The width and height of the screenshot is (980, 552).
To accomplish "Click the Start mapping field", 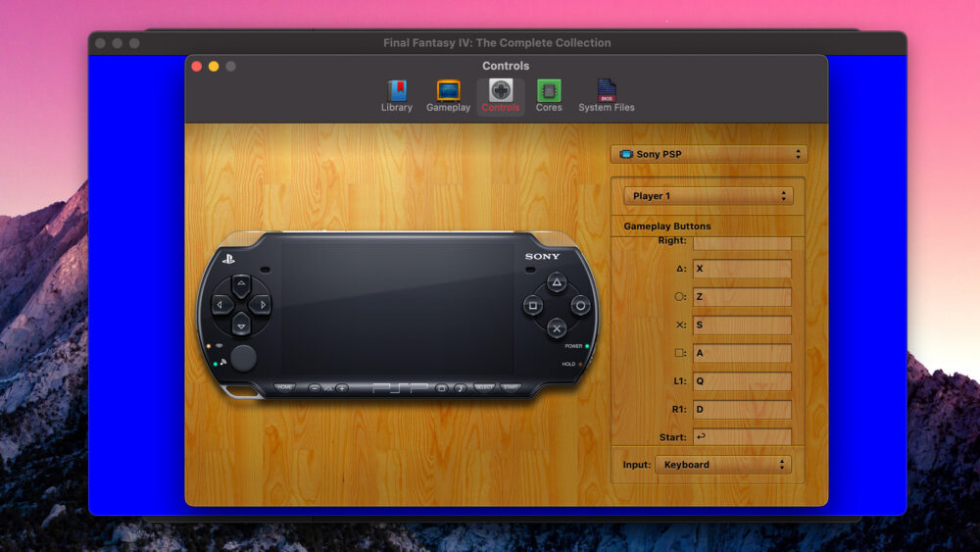I will click(x=742, y=436).
